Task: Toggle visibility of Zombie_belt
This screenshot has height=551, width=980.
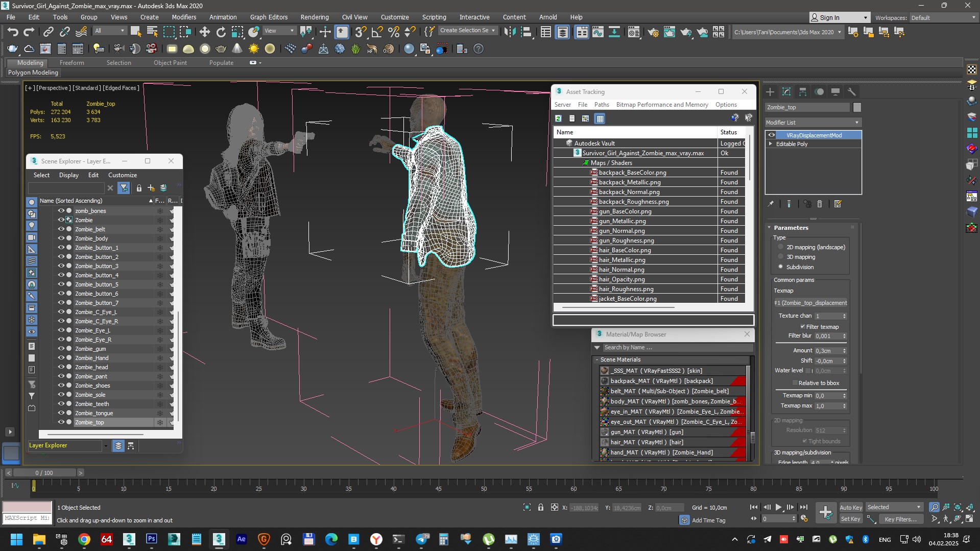Action: click(61, 229)
